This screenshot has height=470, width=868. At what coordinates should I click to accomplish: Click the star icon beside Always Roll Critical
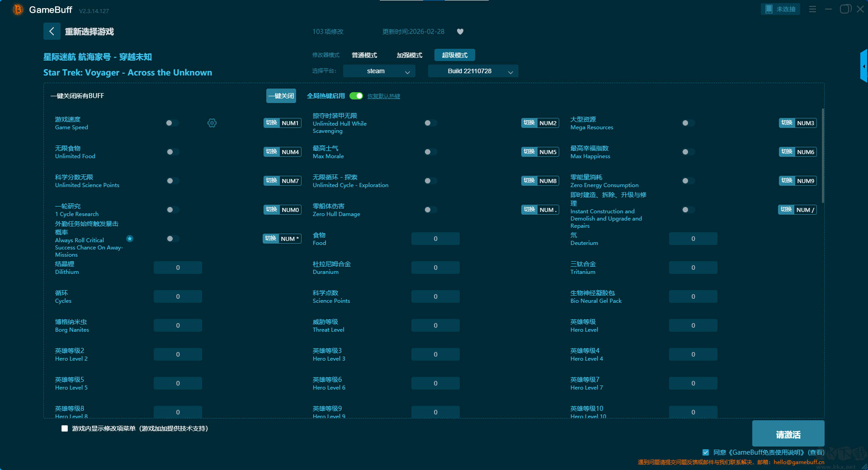tap(130, 239)
